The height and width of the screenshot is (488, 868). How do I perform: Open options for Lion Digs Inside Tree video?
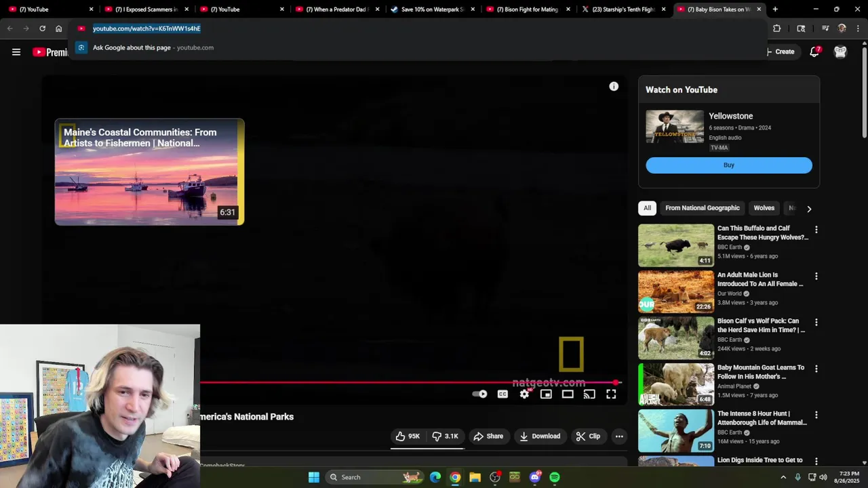click(x=816, y=461)
